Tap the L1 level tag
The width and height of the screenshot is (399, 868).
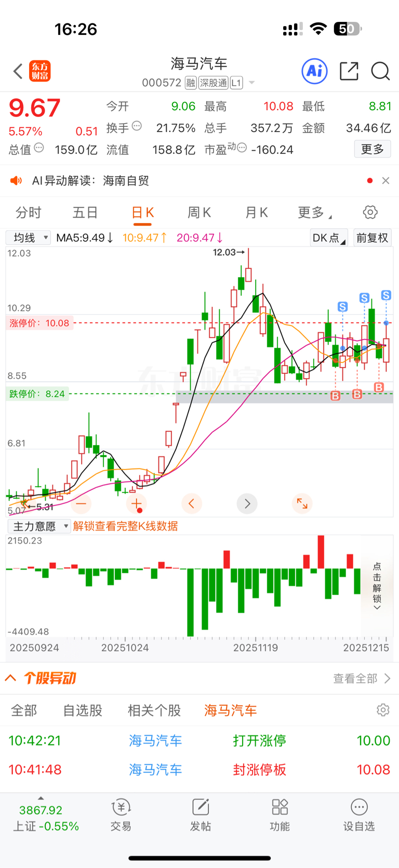coord(236,83)
